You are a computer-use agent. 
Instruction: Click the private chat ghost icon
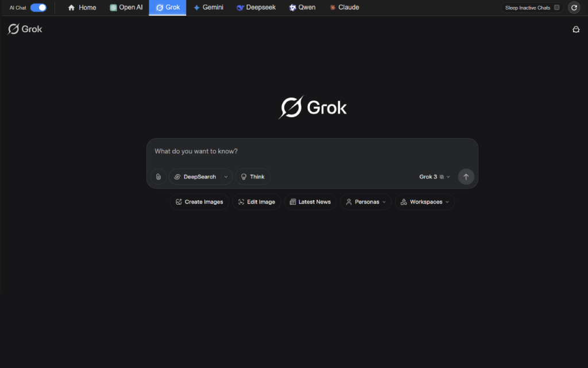click(575, 29)
